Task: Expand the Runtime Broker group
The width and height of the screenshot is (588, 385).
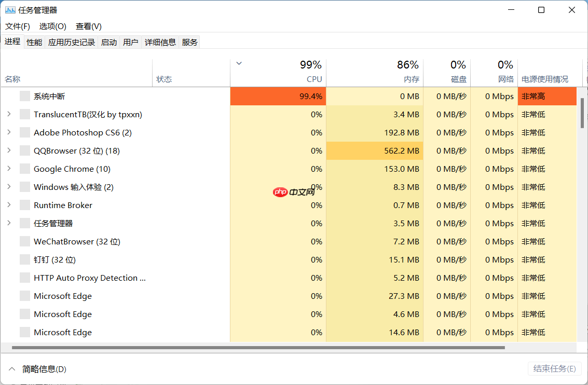Action: pos(9,204)
